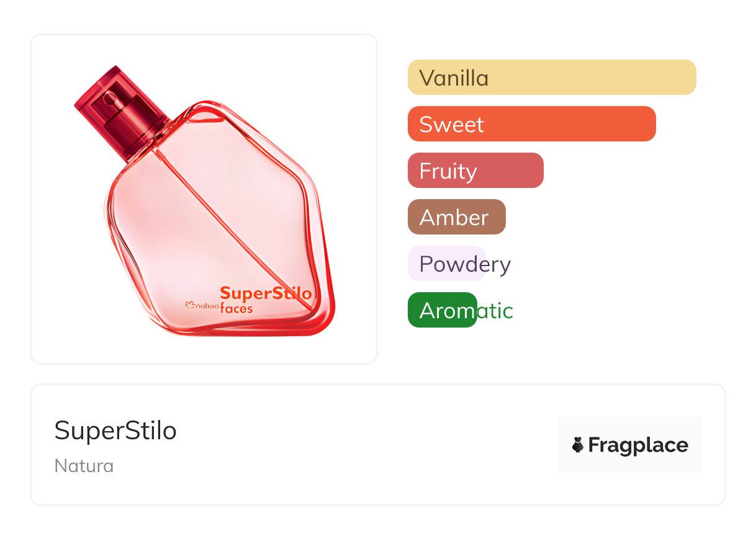Click the Fragplace perfume bottle icon
The height and width of the screenshot is (536, 756).
(578, 445)
